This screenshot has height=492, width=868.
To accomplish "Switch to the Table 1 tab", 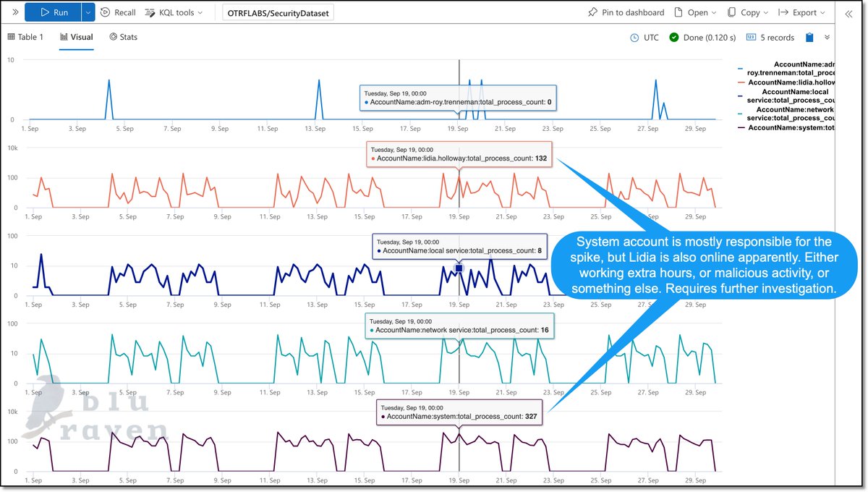I will [25, 37].
